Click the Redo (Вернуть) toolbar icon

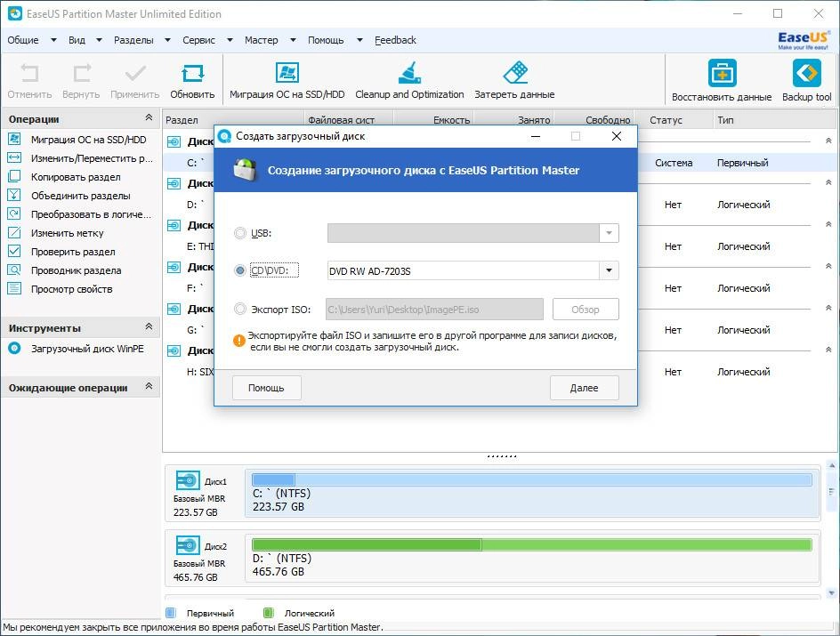click(x=82, y=73)
